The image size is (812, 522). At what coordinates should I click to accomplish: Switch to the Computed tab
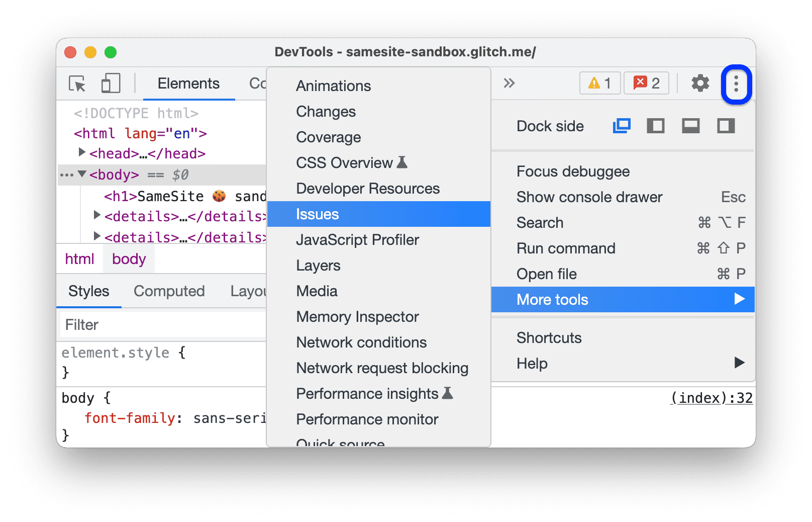tap(169, 291)
